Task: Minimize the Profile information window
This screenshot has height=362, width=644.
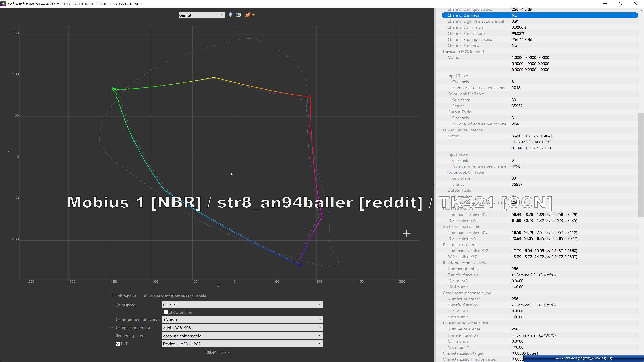Action: point(605,4)
